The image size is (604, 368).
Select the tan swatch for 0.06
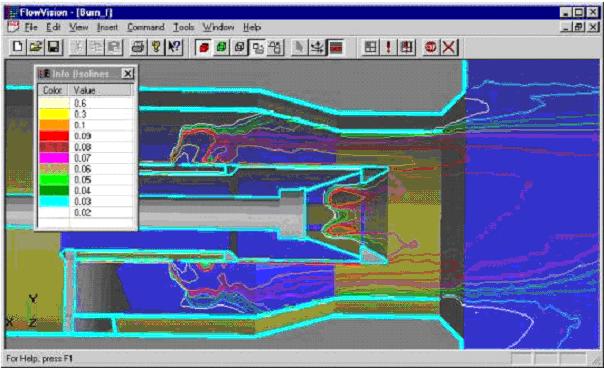point(54,168)
